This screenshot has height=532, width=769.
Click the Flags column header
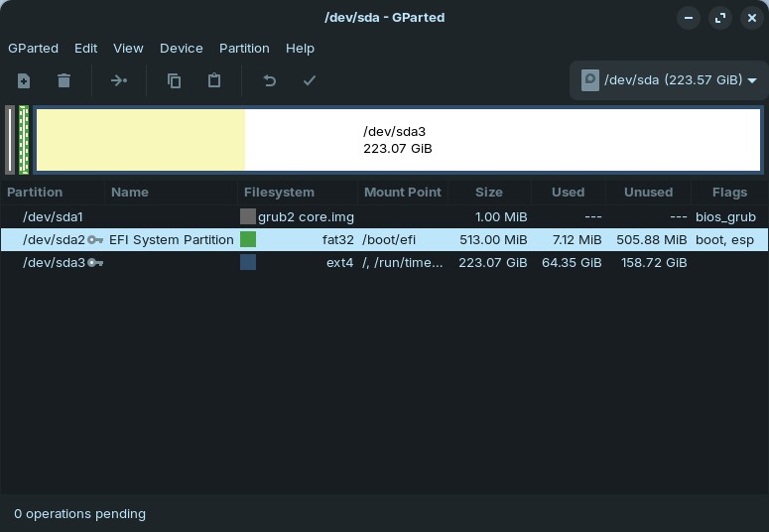point(729,192)
